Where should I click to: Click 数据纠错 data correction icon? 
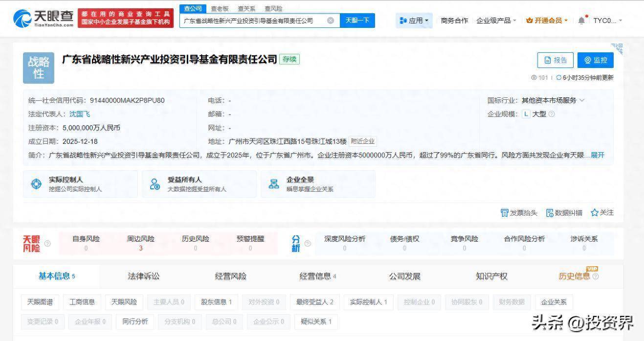(550, 213)
